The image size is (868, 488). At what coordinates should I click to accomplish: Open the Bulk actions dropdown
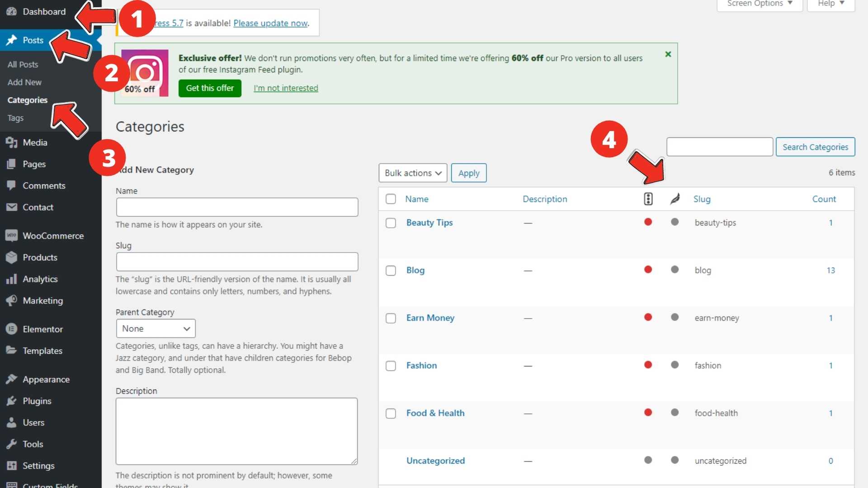[x=412, y=173]
